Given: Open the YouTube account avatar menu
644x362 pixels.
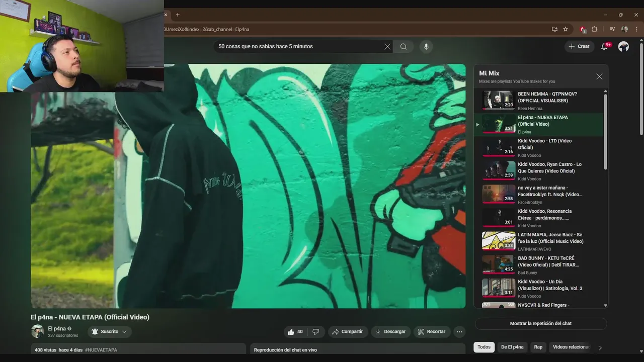Looking at the screenshot, I should pos(623,46).
